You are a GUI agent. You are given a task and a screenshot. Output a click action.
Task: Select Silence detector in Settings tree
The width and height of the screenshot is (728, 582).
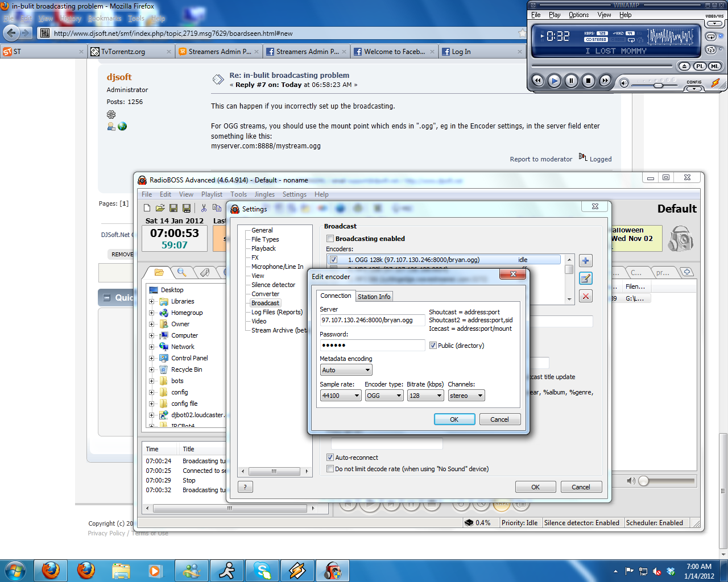(x=273, y=285)
